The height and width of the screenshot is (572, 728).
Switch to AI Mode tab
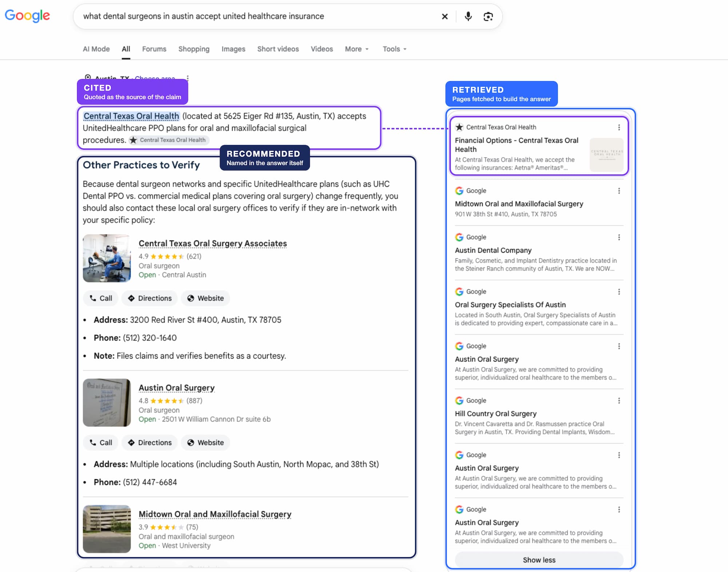tap(96, 49)
